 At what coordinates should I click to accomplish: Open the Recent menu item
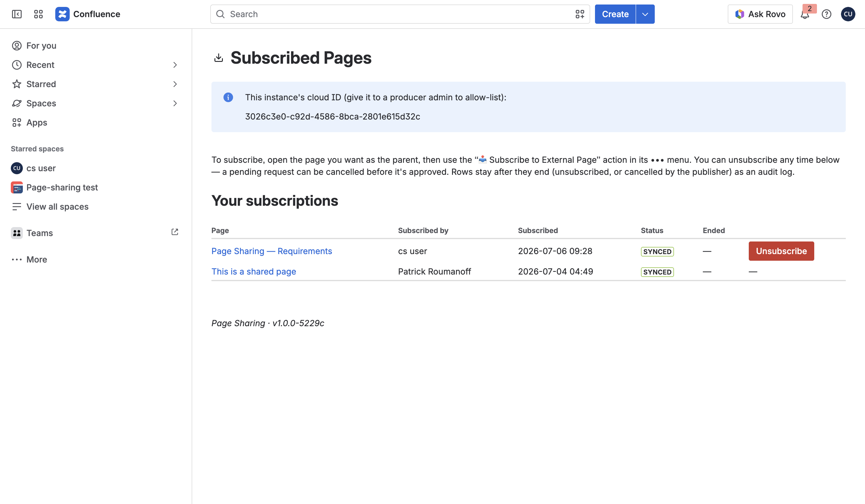tap(96, 65)
